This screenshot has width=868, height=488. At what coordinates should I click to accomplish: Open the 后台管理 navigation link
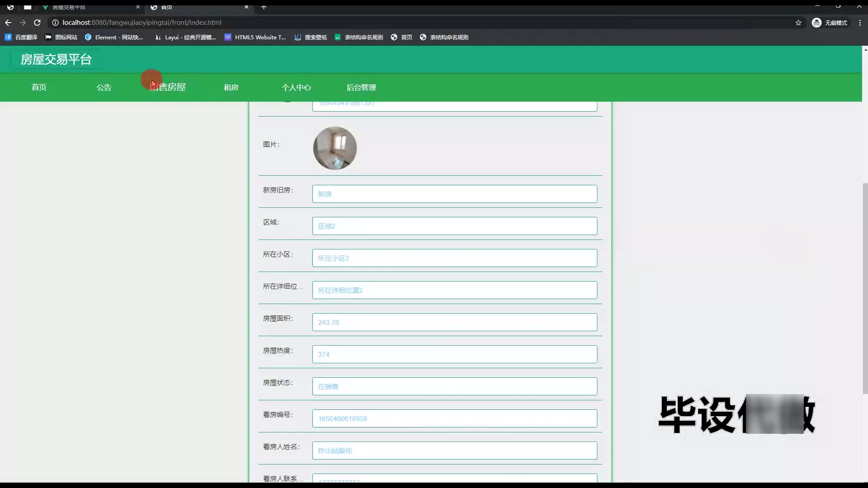coord(361,87)
